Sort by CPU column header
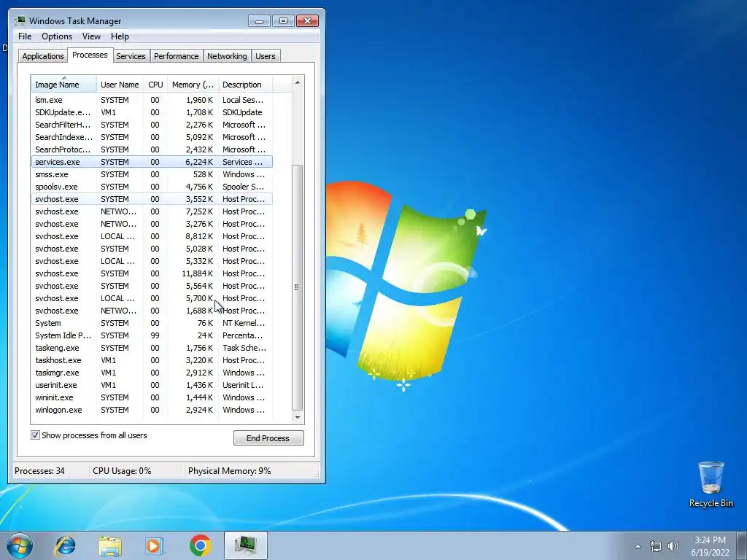The image size is (747, 560). [155, 85]
